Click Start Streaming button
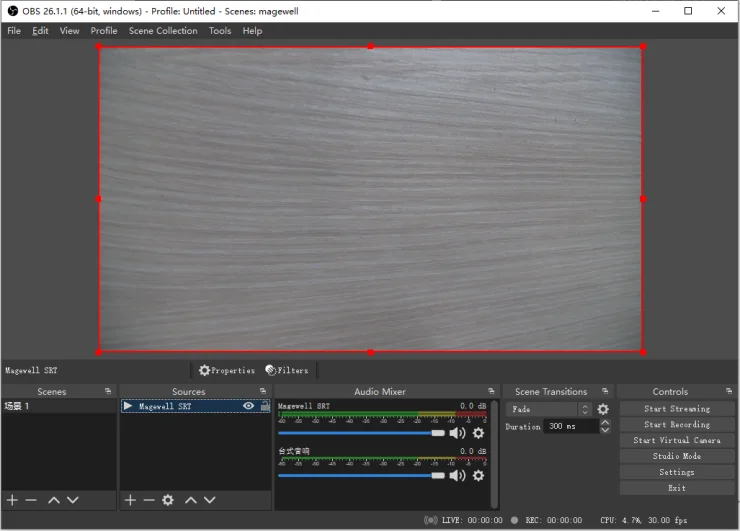This screenshot has height=531, width=740. (677, 409)
